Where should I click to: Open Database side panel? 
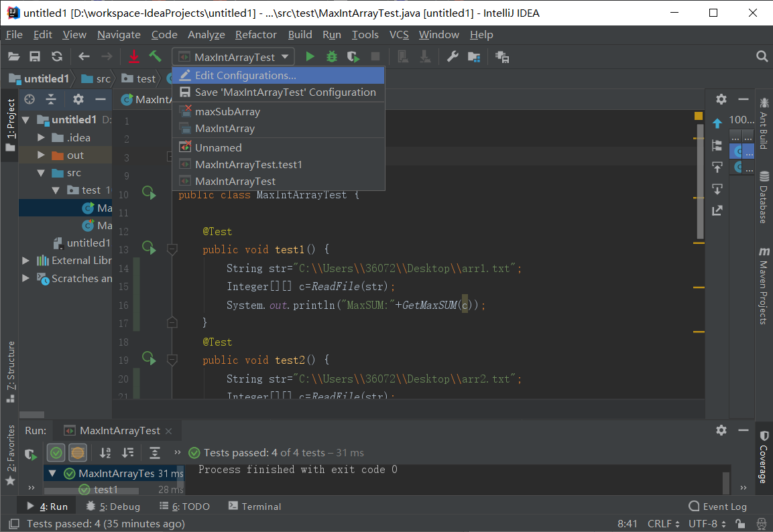pyautogui.click(x=763, y=197)
